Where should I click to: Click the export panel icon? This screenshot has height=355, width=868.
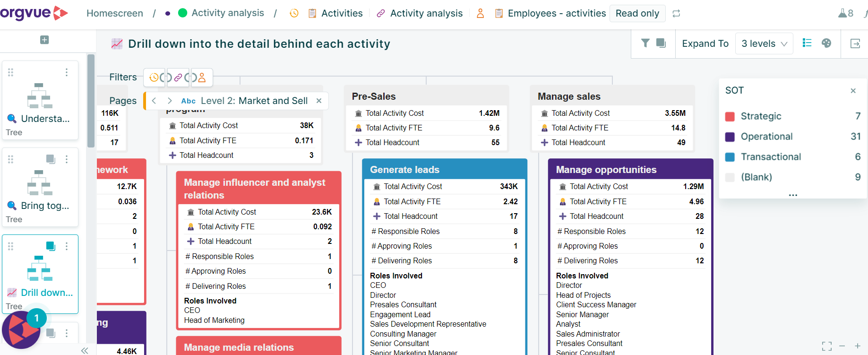855,43
